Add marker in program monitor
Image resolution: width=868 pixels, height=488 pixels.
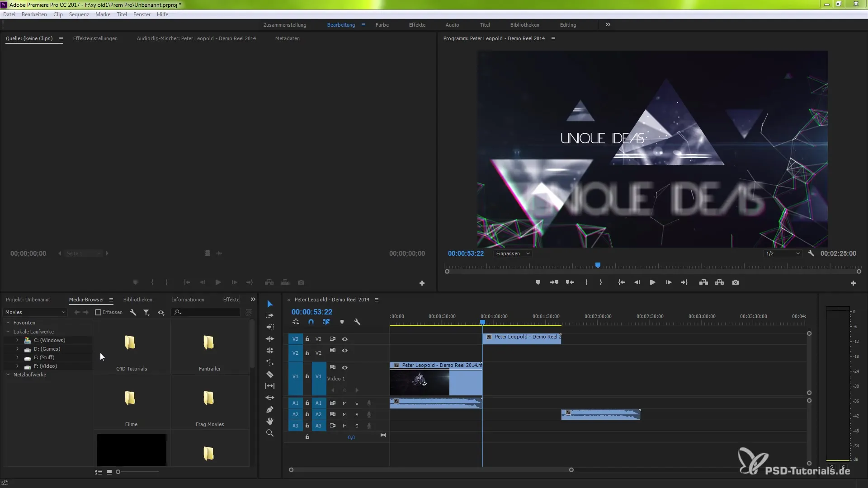pos(538,282)
